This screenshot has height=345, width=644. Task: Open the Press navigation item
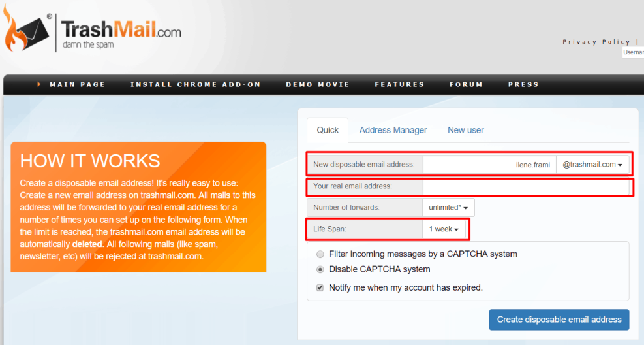pyautogui.click(x=523, y=84)
